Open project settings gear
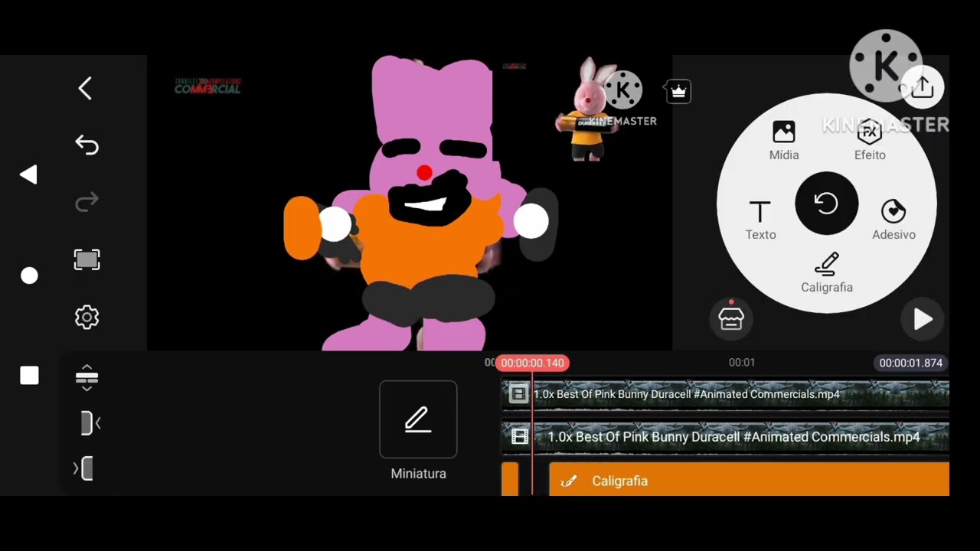Image resolution: width=980 pixels, height=551 pixels. (x=87, y=317)
